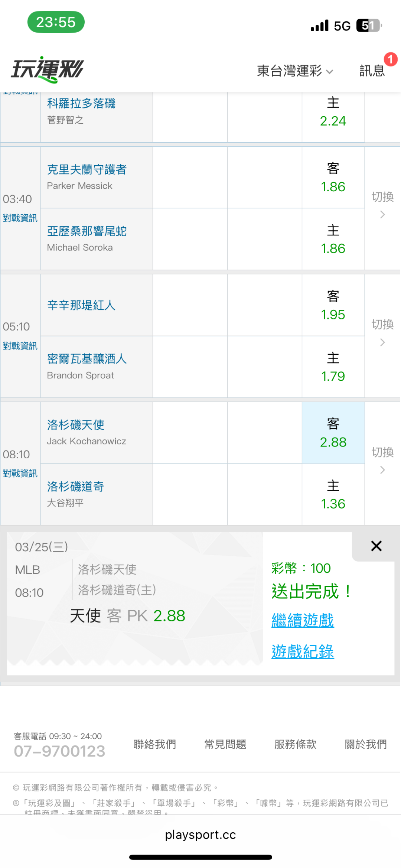The height and width of the screenshot is (868, 401).
Task: Tap the 玩運彩 logo
Action: 48,69
